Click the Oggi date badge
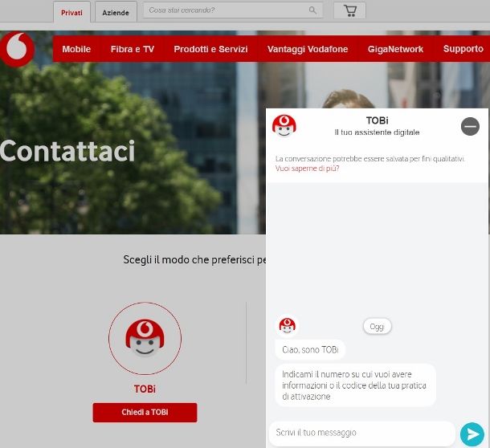Screen dimensions: 490x448 click(x=377, y=327)
